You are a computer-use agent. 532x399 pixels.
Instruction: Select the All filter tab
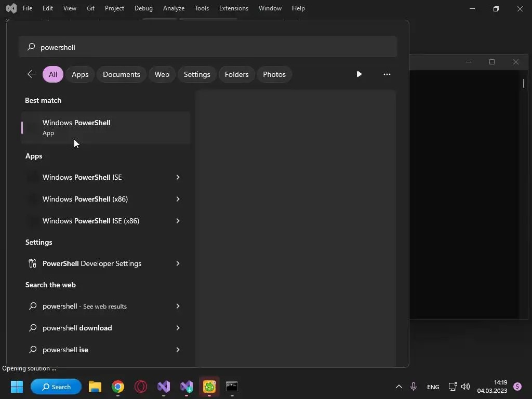53,74
